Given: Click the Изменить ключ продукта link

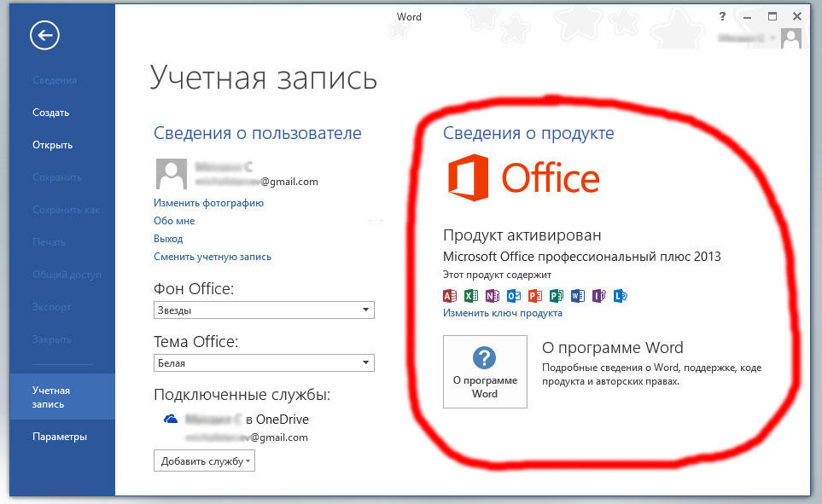Looking at the screenshot, I should [503, 313].
